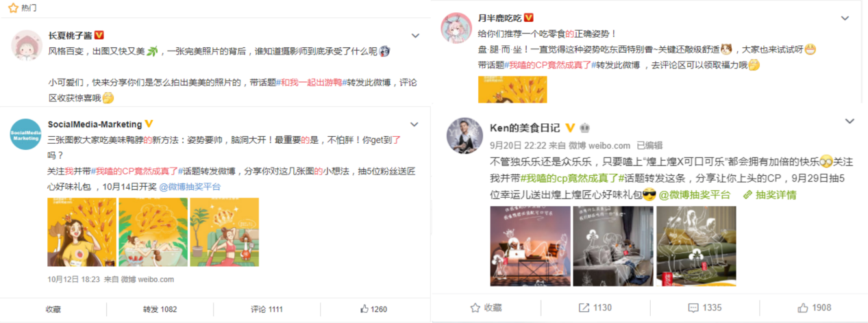Viewport: 868px width, 323px height.
Task: Open 月半鹿吃吃 profile avatar
Action: pyautogui.click(x=456, y=27)
